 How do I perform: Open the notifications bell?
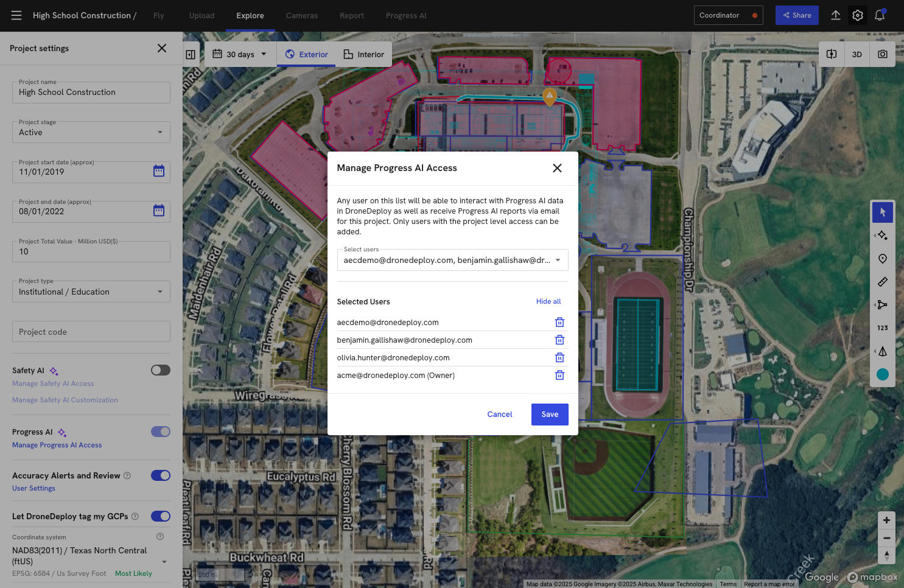[x=880, y=15]
